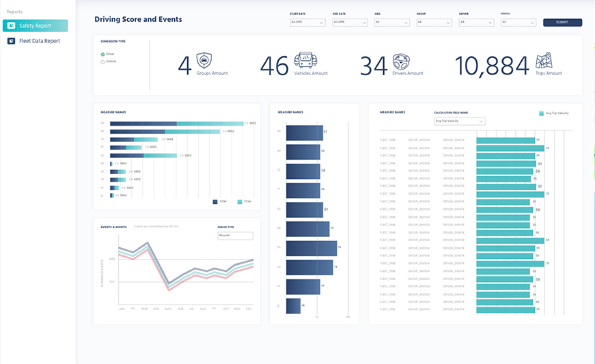The image size is (595, 364).
Task: Click the Events & Month heading
Action: pyautogui.click(x=114, y=227)
